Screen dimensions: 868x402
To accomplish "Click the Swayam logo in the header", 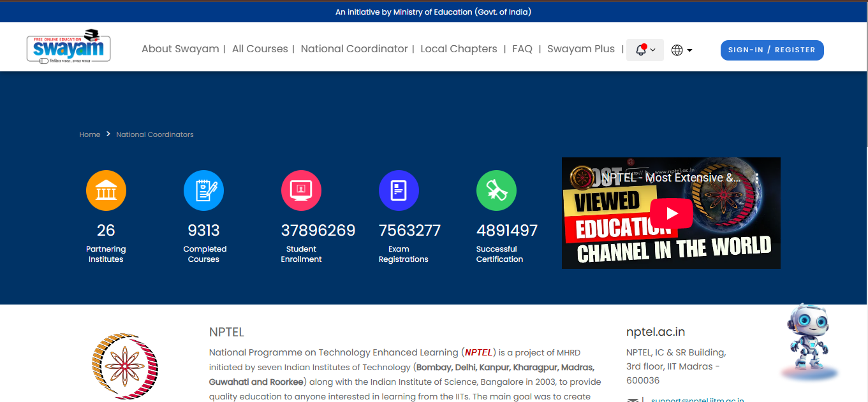I will [x=68, y=47].
